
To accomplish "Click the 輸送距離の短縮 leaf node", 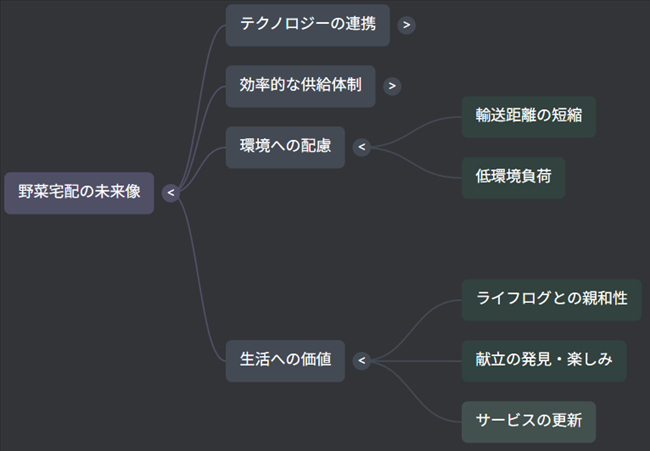I will point(529,117).
